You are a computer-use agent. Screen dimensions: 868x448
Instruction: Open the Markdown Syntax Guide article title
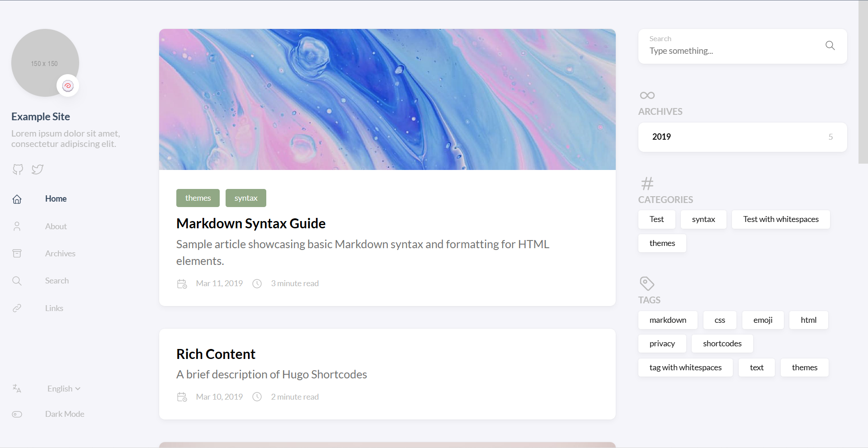tap(251, 223)
